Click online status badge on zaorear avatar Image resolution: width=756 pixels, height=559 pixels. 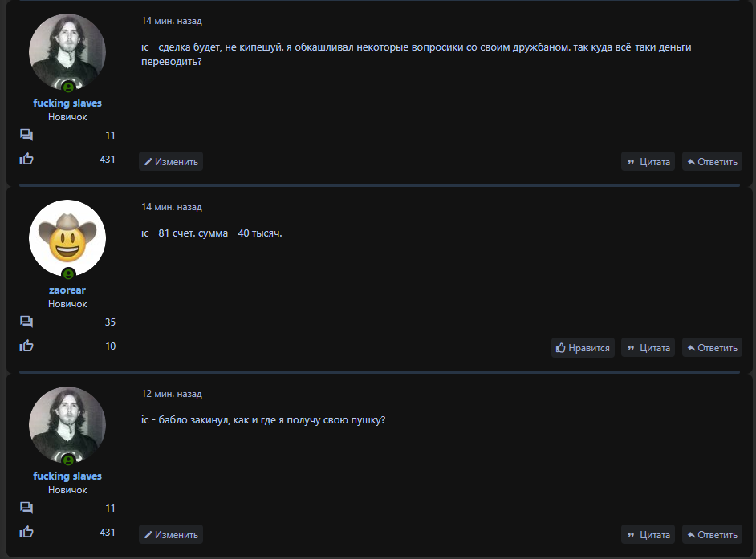(68, 273)
